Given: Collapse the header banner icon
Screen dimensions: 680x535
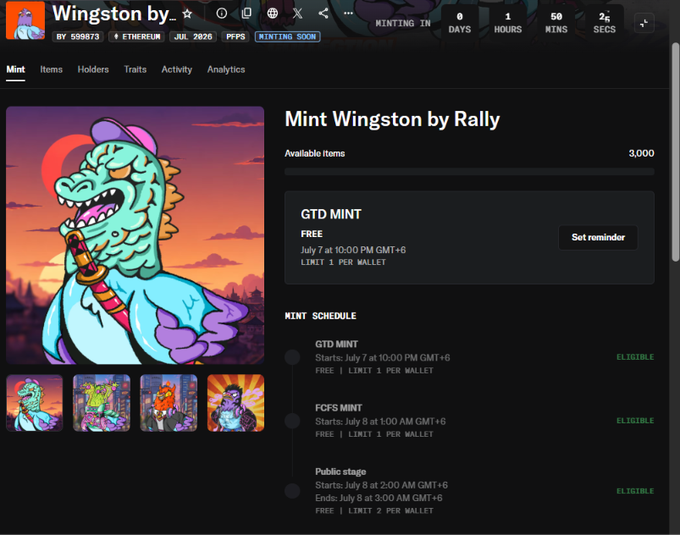Looking at the screenshot, I should click(x=644, y=23).
